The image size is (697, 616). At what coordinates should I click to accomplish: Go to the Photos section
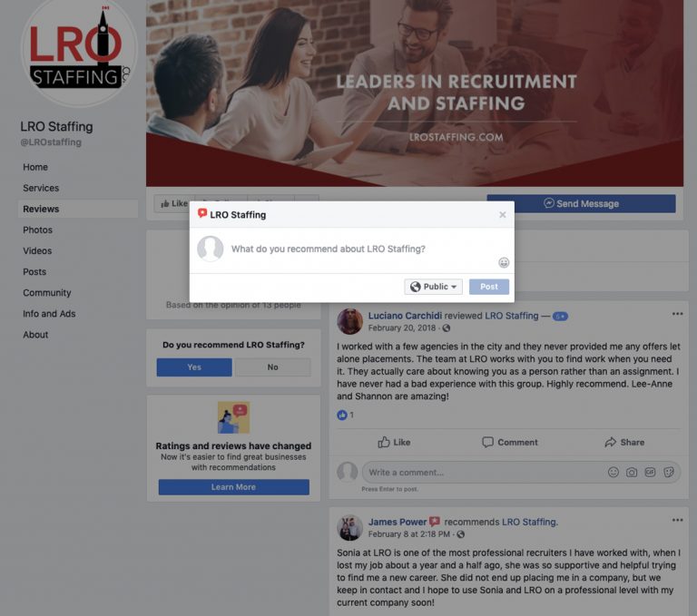tap(38, 230)
